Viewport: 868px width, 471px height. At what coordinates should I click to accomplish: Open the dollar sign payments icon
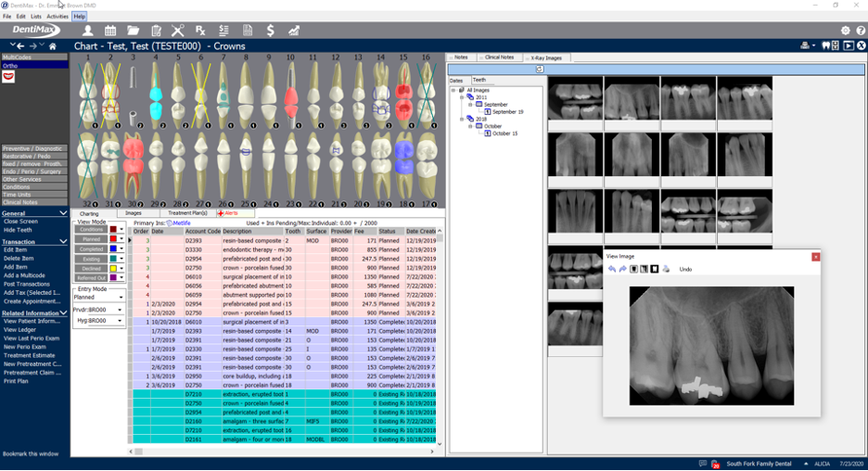click(270, 31)
